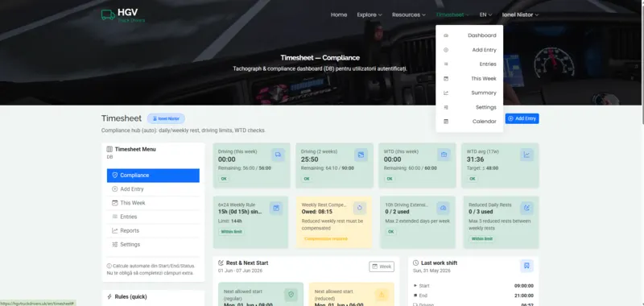Click the Entries list icon in dropdown menu
Image resolution: width=644 pixels, height=306 pixels.
tap(446, 64)
